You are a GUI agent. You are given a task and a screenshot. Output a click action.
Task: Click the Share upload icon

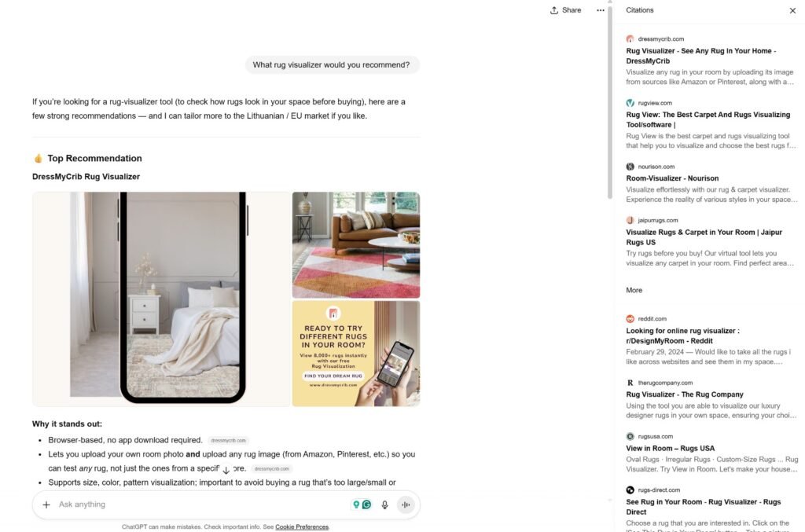(554, 10)
